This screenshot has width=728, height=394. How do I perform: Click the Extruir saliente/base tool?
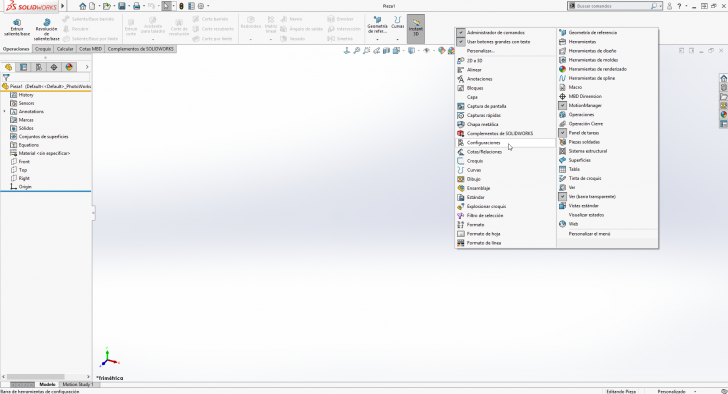17,28
